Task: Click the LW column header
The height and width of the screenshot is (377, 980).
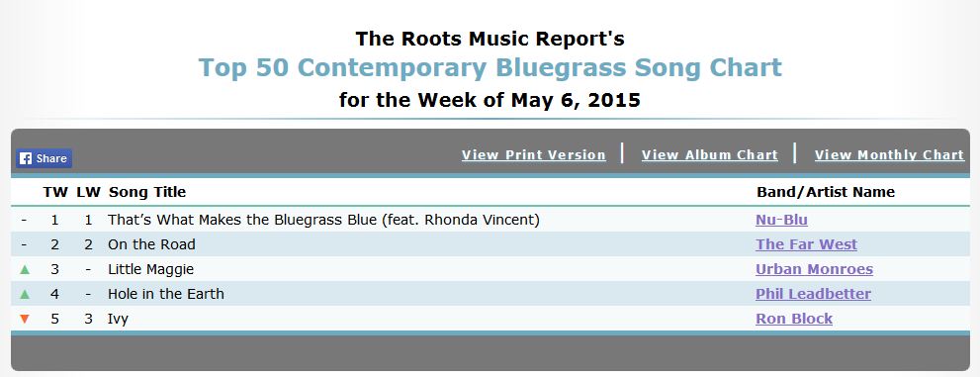Action: (88, 192)
